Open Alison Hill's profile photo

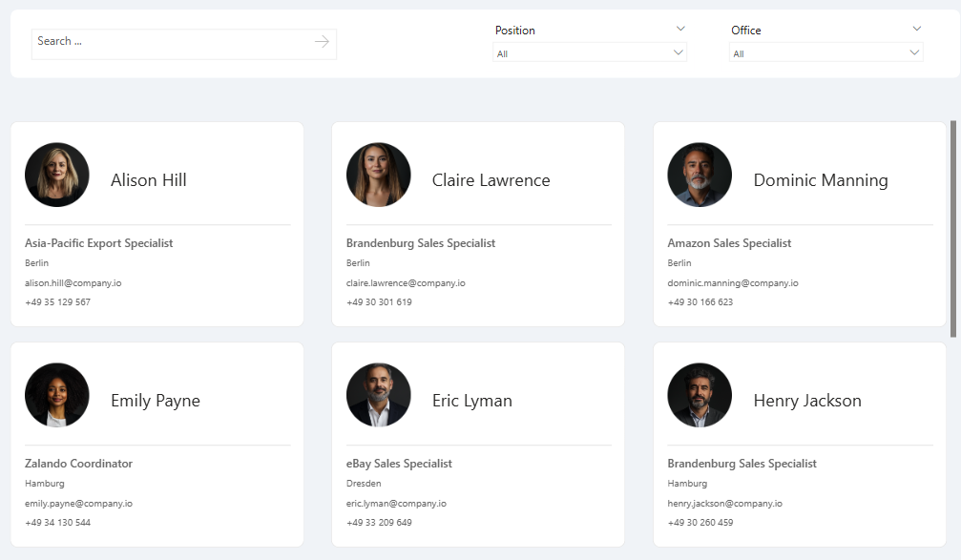57,175
